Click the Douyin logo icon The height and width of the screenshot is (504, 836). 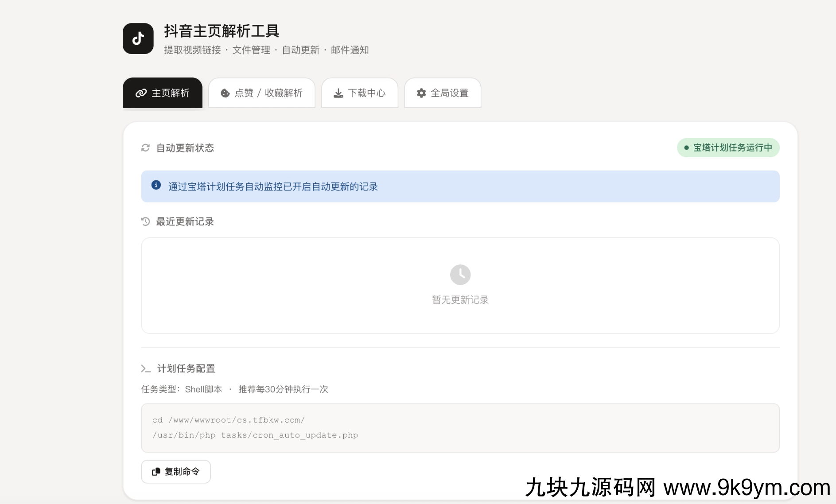[x=138, y=39]
